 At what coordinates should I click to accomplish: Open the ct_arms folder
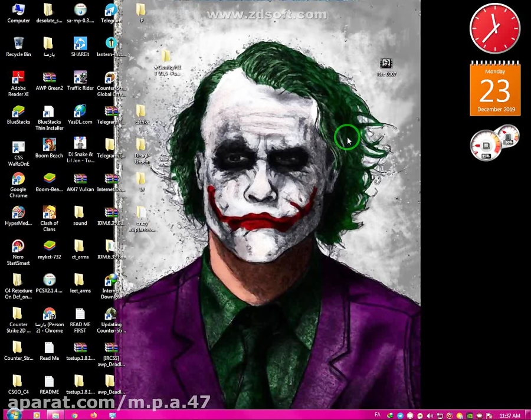pos(80,250)
